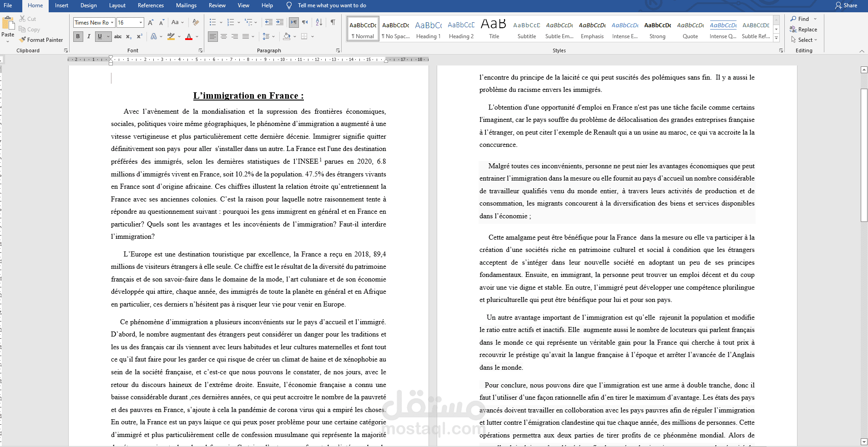This screenshot has height=447, width=868.
Task: Open the Clipboard pane launcher
Action: (66, 50)
